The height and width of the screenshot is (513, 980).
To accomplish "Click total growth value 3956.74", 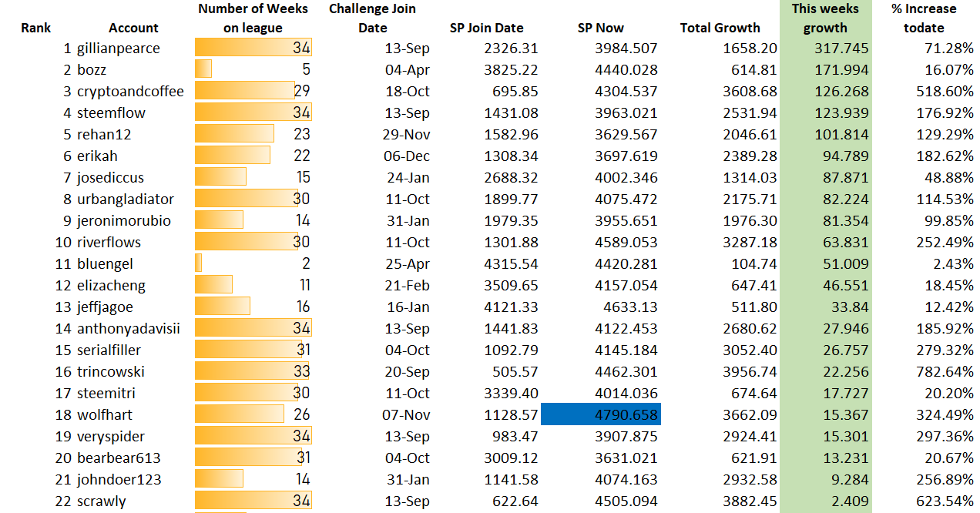I will click(x=750, y=371).
